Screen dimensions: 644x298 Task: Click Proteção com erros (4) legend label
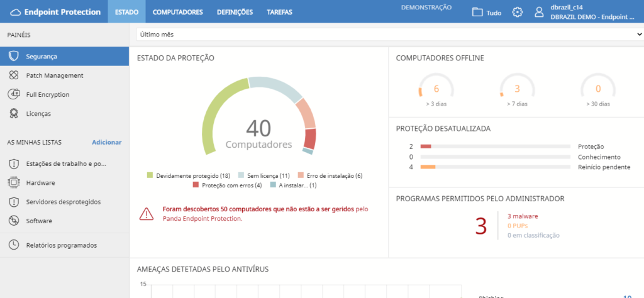tap(231, 185)
